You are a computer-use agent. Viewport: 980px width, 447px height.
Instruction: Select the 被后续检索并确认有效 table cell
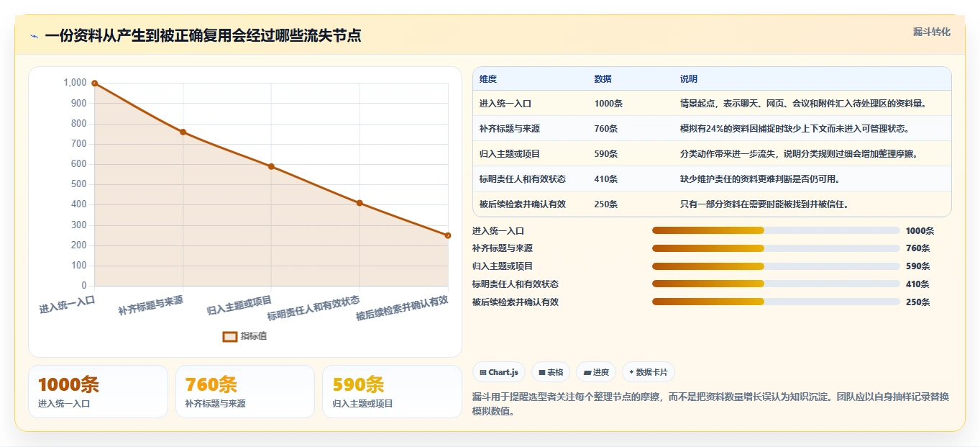pyautogui.click(x=522, y=204)
